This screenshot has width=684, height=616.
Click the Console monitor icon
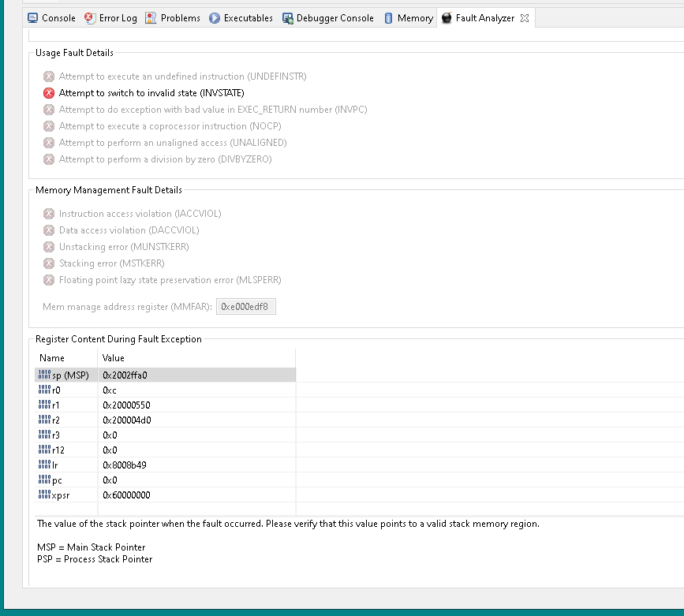coord(32,18)
